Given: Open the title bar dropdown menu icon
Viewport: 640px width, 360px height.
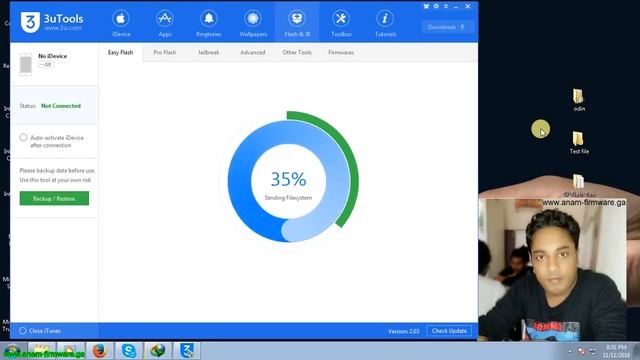Looking at the screenshot, I should [446, 6].
